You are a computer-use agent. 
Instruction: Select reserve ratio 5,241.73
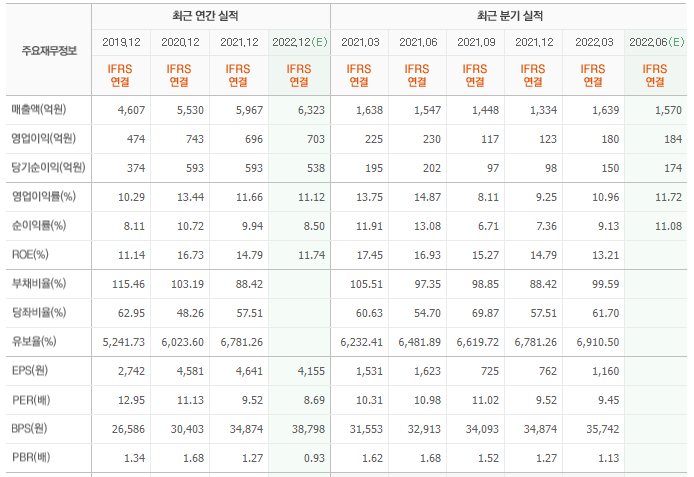(123, 342)
